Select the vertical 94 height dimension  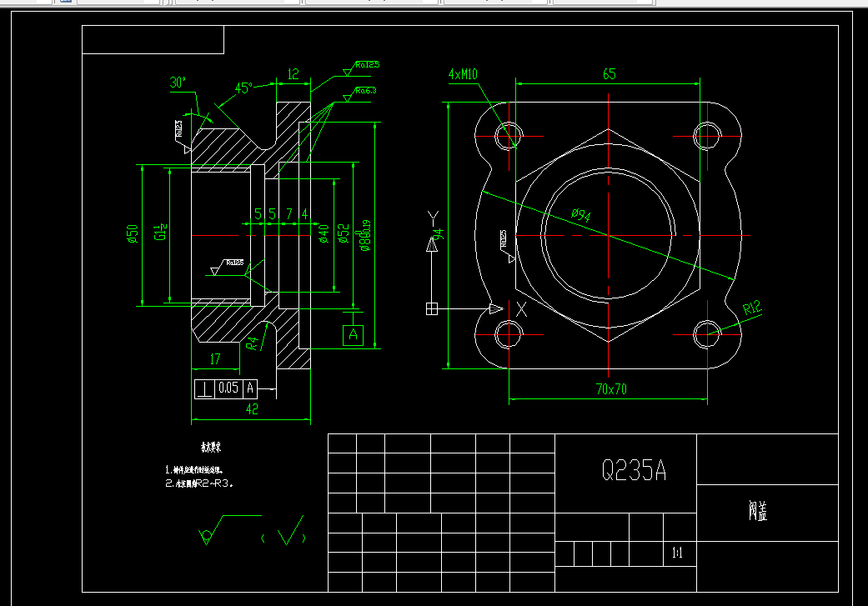tap(439, 235)
